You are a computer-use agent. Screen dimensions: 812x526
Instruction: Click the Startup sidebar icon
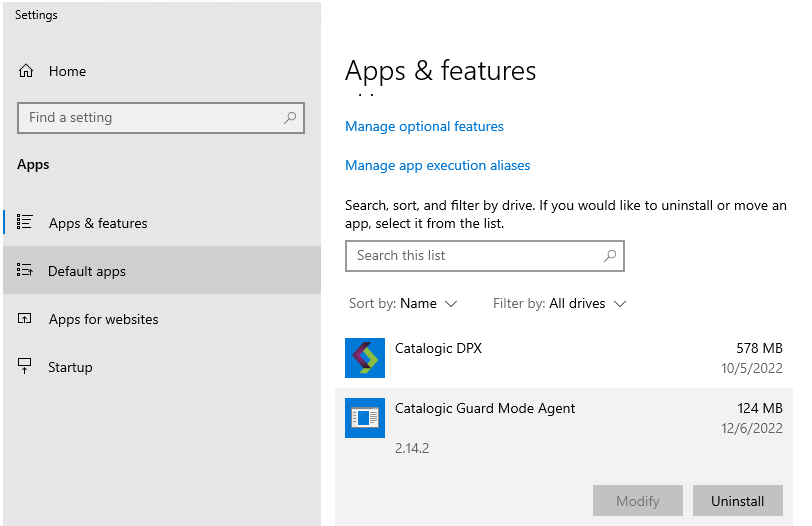click(x=26, y=367)
